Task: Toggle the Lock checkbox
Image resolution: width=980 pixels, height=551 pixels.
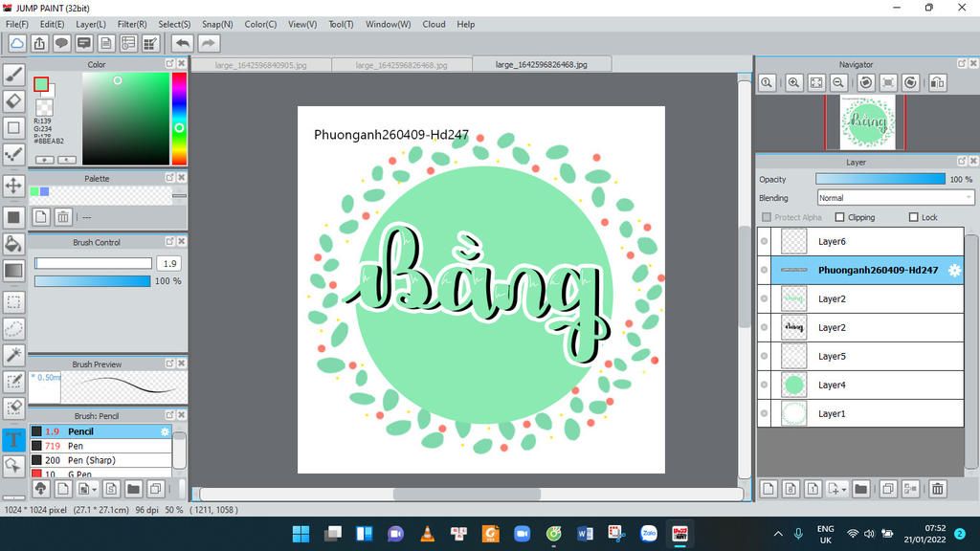Action: (913, 217)
